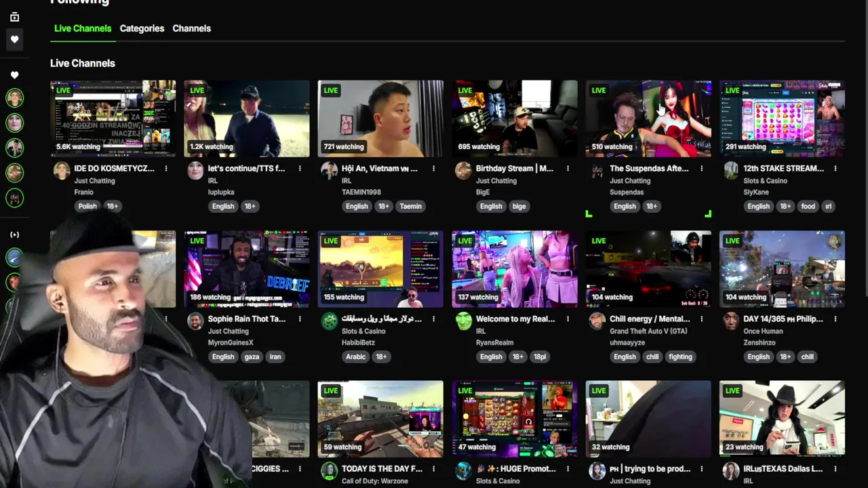Click the 'iran' tag on MyronGainesX stream
This screenshot has width=868, height=488.
tap(275, 357)
